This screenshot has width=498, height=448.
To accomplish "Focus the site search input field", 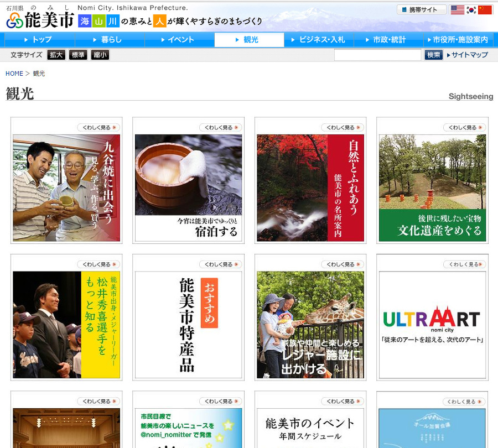I will click(377, 55).
